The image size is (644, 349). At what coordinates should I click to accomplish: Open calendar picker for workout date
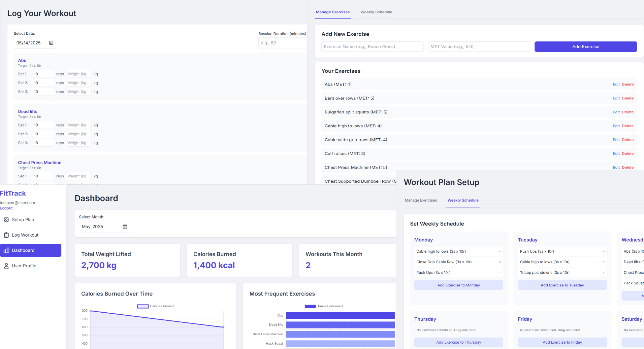[x=51, y=43]
